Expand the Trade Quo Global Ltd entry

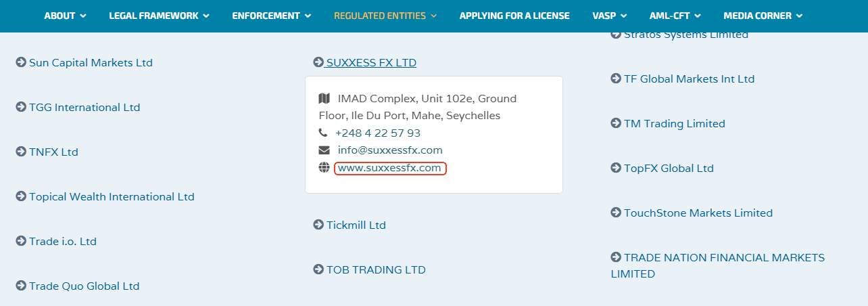pyautogui.click(x=84, y=286)
